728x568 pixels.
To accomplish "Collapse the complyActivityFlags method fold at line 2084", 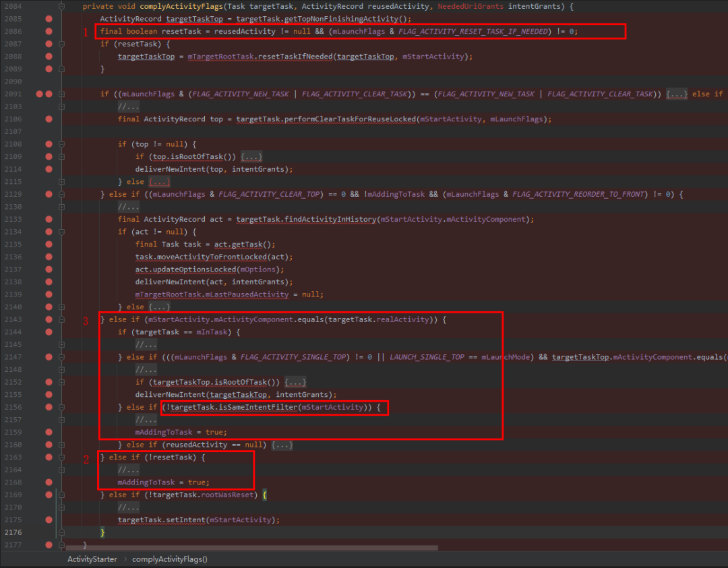I will point(61,7).
